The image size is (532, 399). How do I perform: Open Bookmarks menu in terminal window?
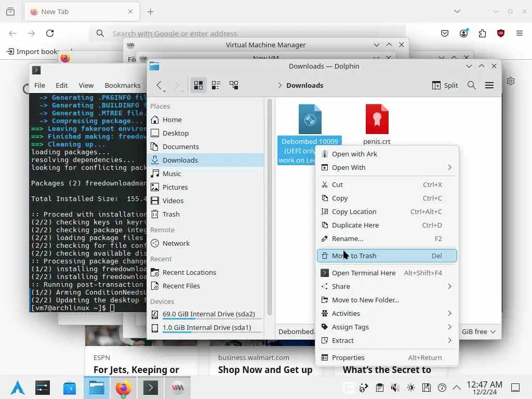tap(123, 86)
